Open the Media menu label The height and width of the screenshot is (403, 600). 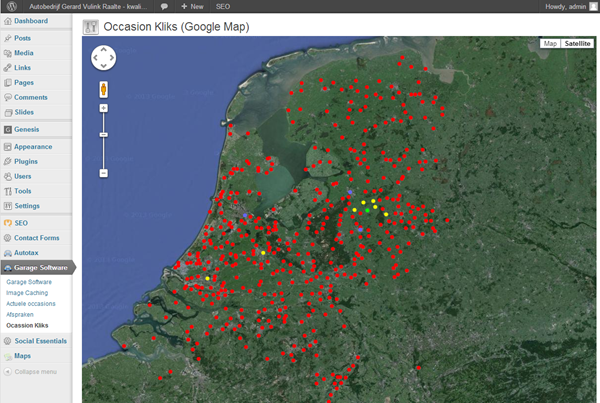point(24,53)
